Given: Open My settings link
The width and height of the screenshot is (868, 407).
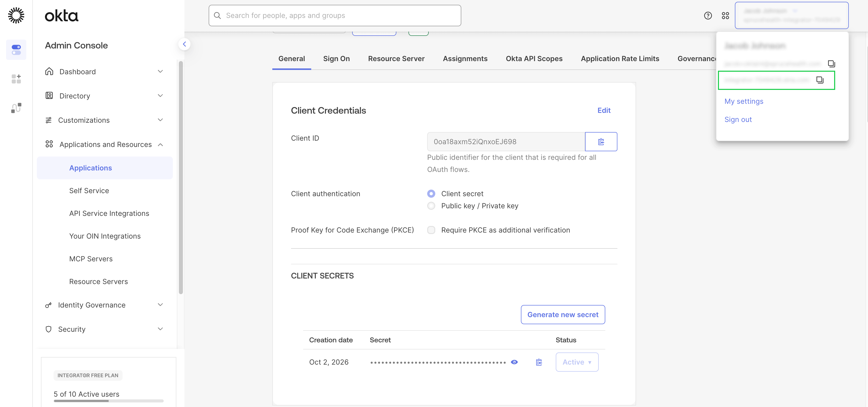Looking at the screenshot, I should tap(744, 101).
